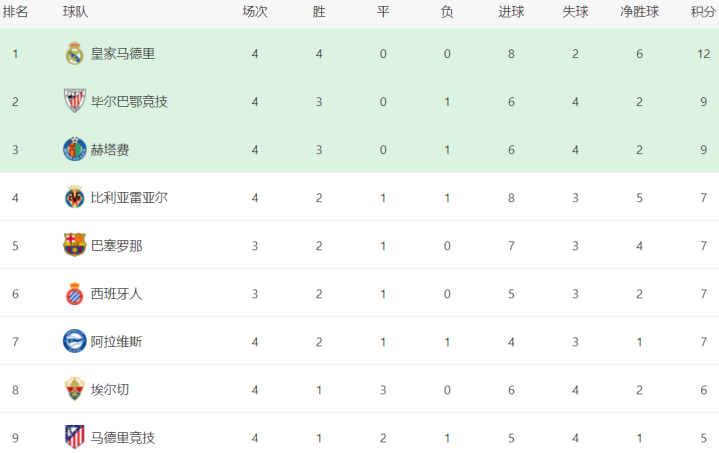
Task: Click the 进球 column header
Action: point(511,12)
